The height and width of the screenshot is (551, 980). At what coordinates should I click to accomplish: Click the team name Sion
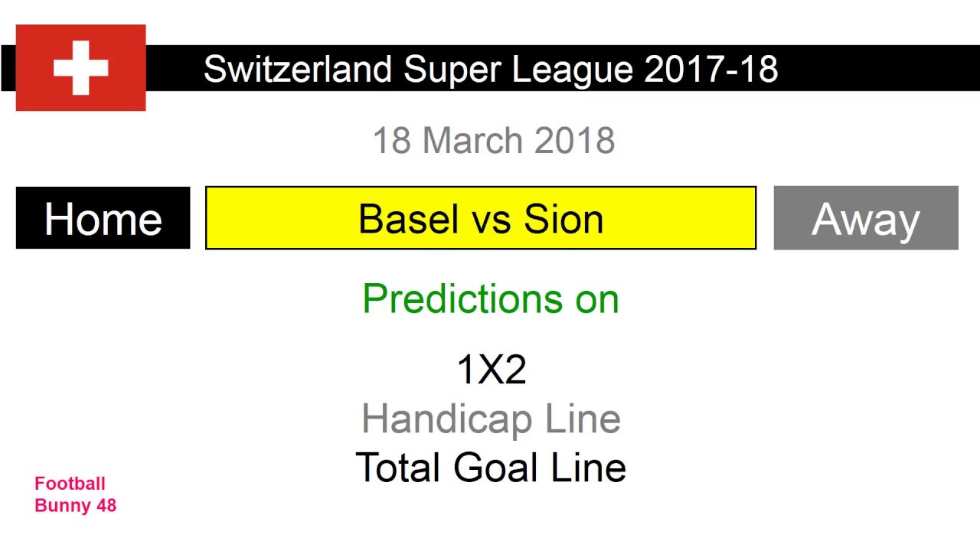[x=563, y=219]
